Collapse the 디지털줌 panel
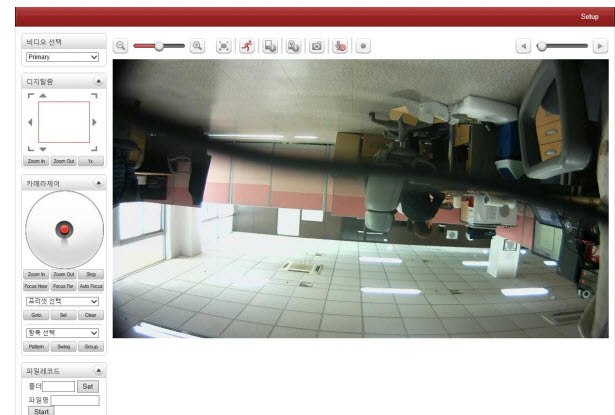615x415 pixels. [x=98, y=81]
